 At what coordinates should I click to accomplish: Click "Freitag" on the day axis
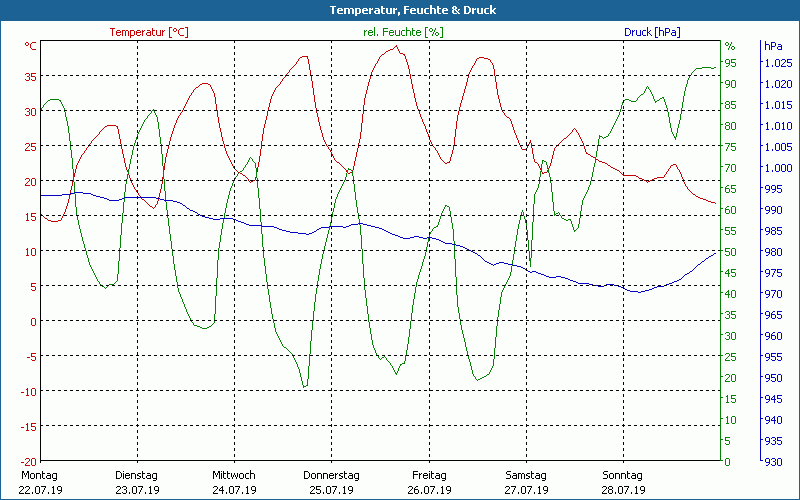(x=429, y=476)
